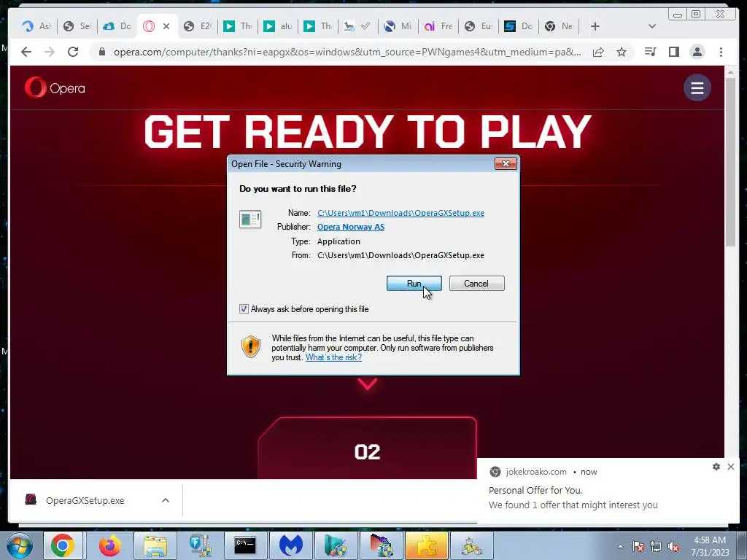Switch to the first 'As' tab
Viewport: 747px width, 560px height.
point(36,26)
